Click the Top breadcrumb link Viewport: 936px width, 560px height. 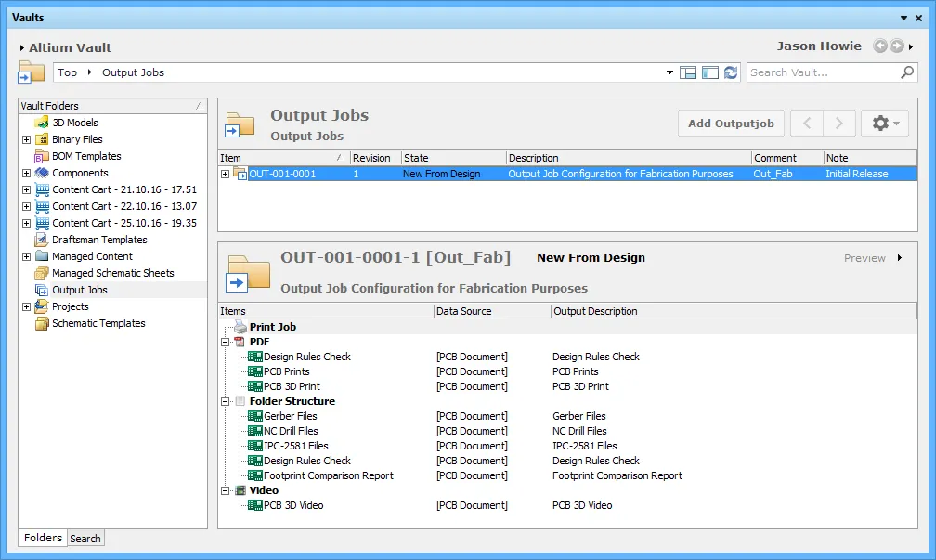coord(68,72)
